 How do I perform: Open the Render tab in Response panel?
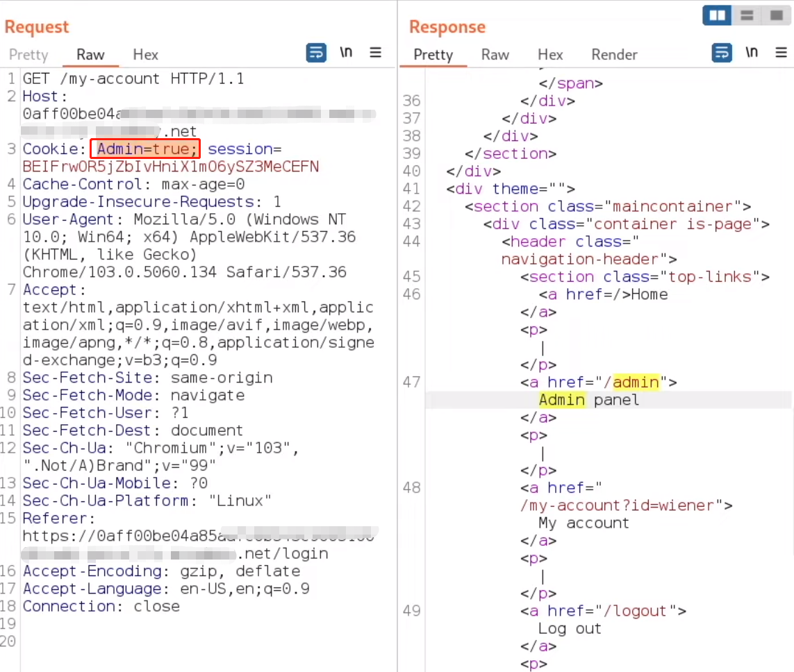coord(614,55)
